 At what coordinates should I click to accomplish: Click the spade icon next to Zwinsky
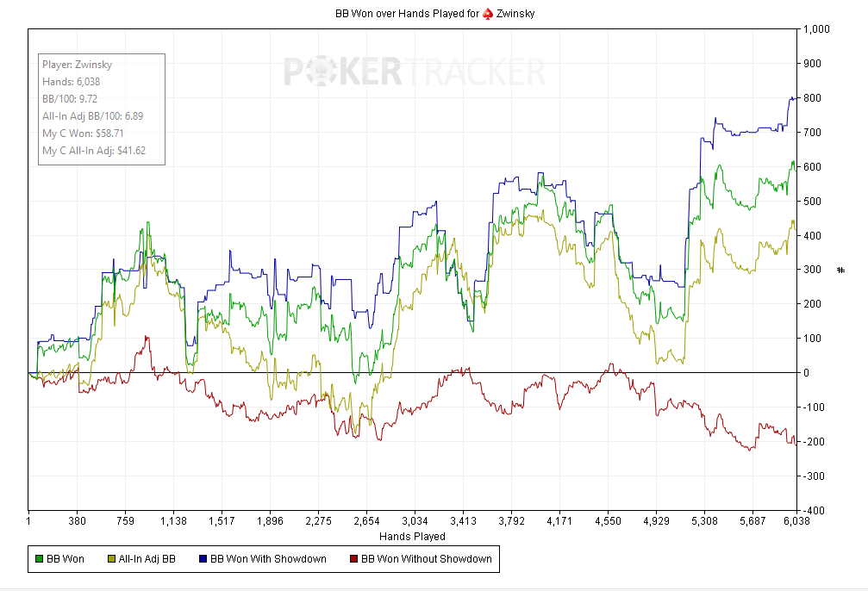[488, 14]
